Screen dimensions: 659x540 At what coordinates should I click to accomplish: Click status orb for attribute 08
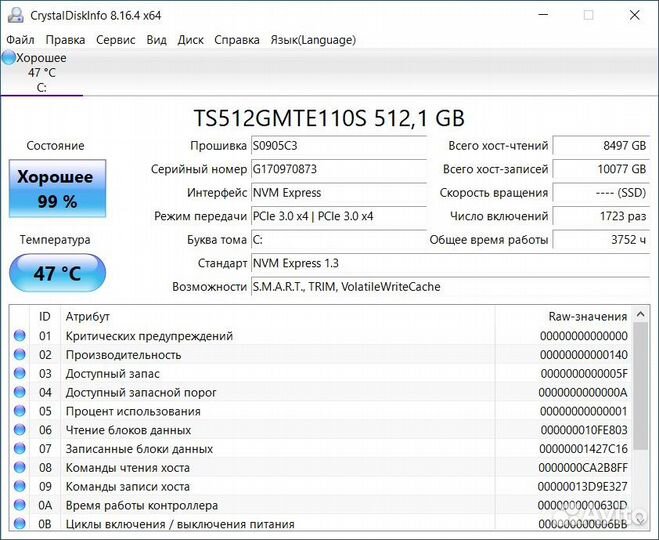tap(19, 467)
